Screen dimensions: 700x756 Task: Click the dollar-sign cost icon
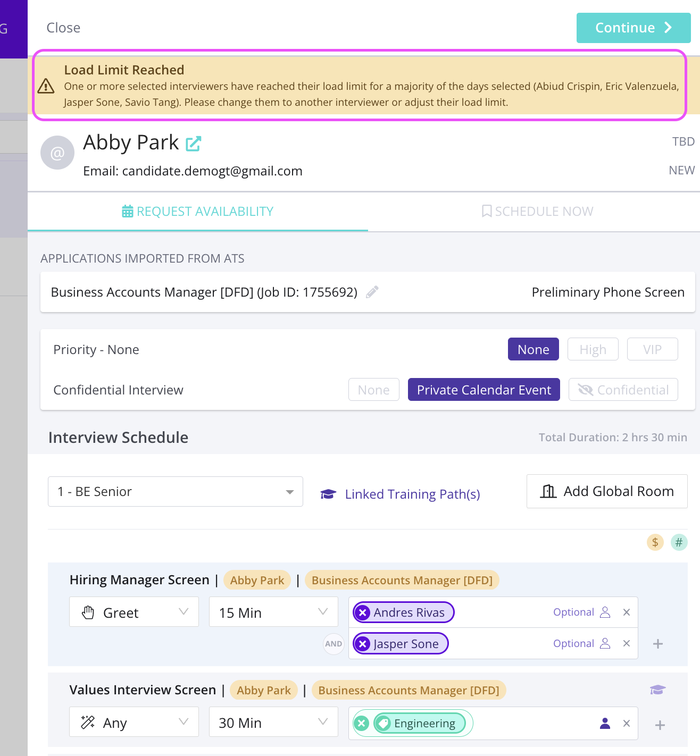click(x=655, y=542)
